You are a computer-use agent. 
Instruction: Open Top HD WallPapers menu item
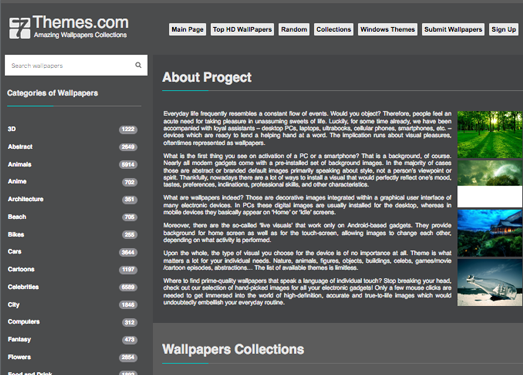click(x=242, y=29)
